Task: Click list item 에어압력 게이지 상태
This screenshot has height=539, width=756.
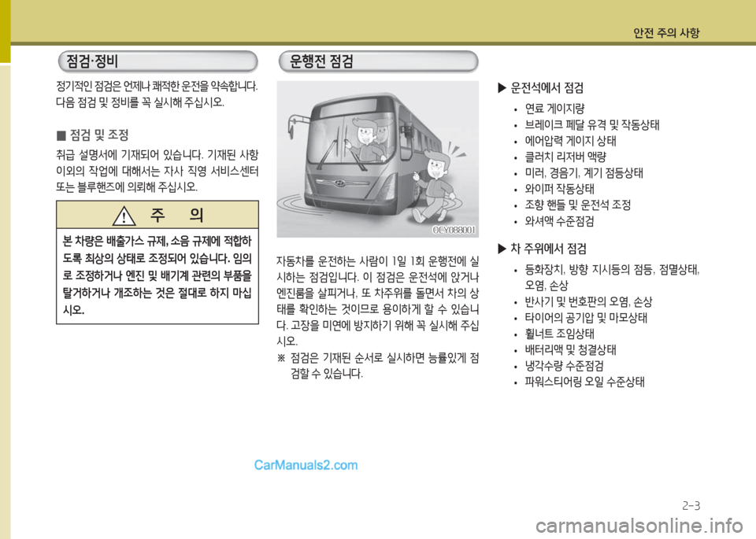Action: (x=570, y=141)
